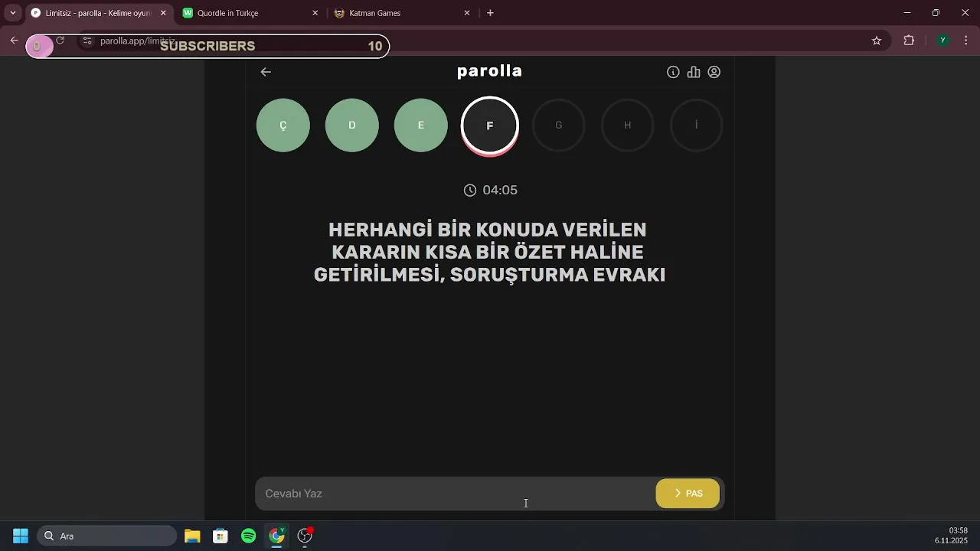The height and width of the screenshot is (551, 980).
Task: Select the letter E circle
Action: (421, 126)
